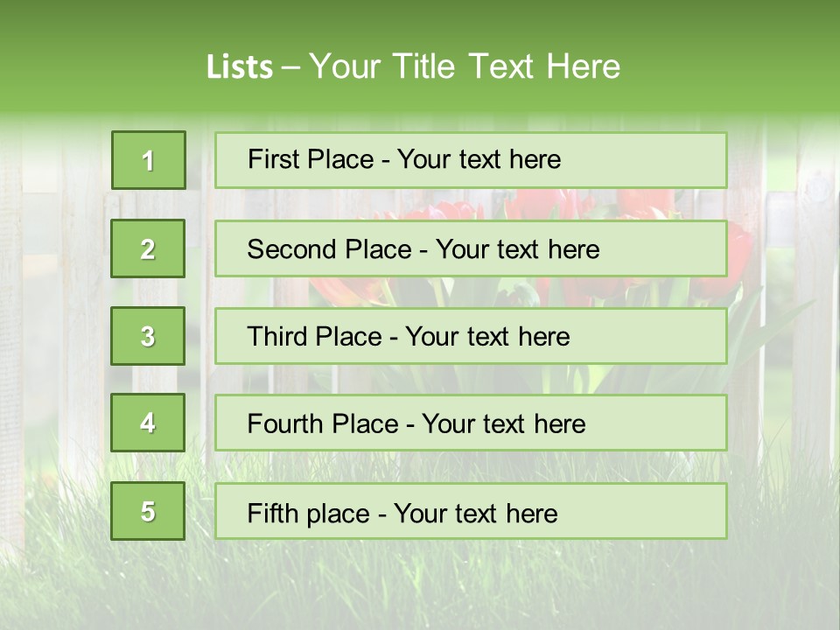Click the slide title text
The image size is (840, 630).
click(x=413, y=66)
